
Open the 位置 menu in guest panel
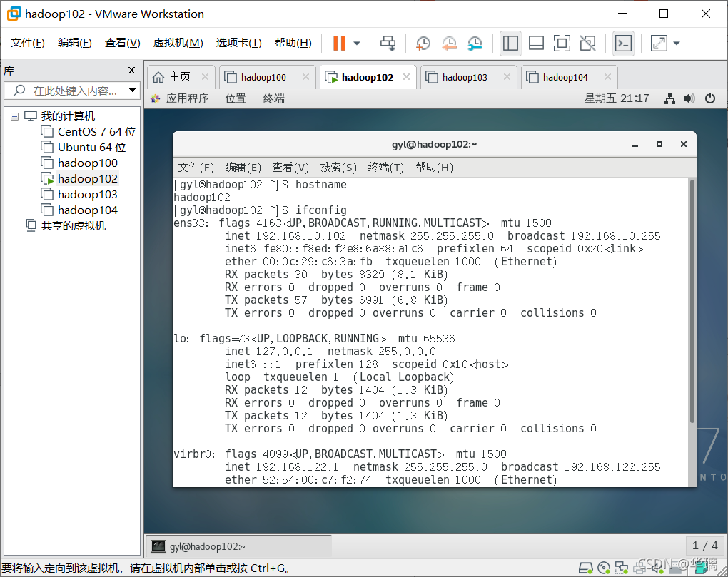click(236, 98)
